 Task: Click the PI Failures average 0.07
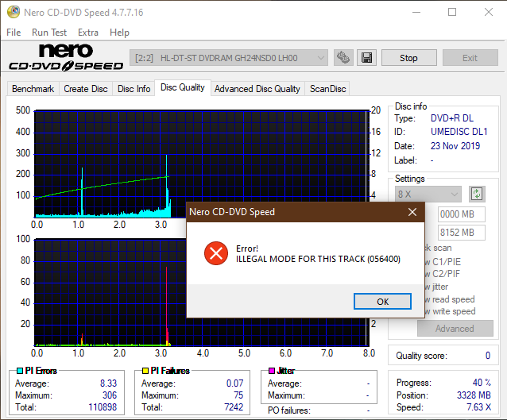(x=234, y=383)
